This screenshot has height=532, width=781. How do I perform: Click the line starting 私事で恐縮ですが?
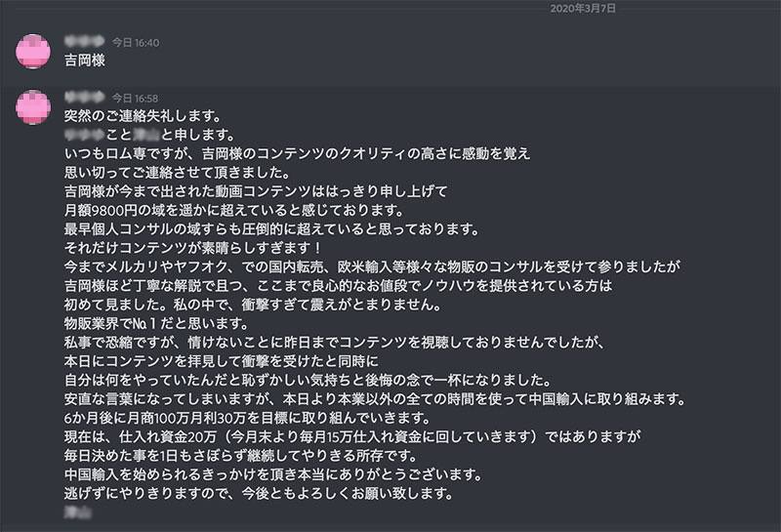click(335, 343)
